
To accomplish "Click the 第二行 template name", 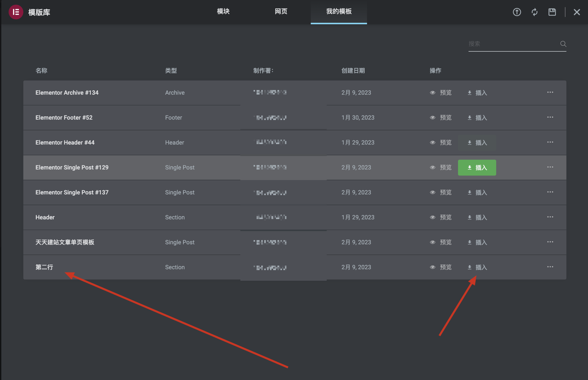I will pyautogui.click(x=44, y=267).
